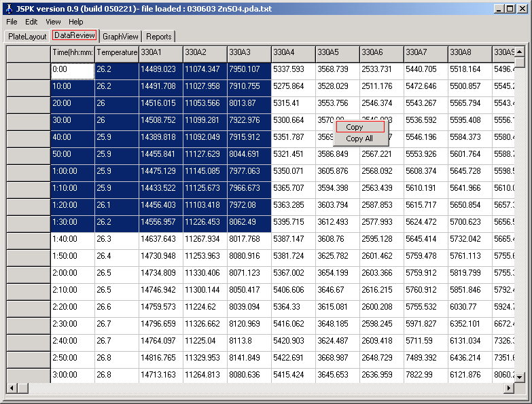Select the row header of the 0:00 row
Image resolution: width=532 pixels, height=404 pixels.
[x=29, y=71]
